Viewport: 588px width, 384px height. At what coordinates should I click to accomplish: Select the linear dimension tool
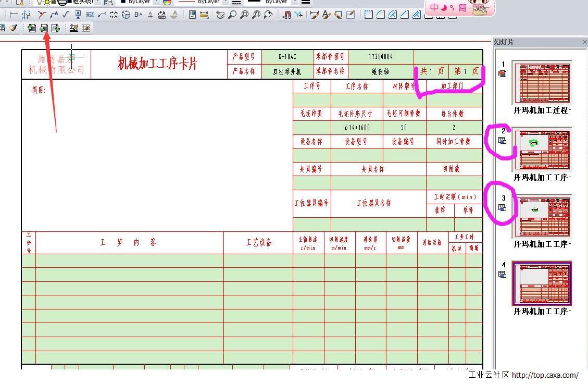[14, 15]
